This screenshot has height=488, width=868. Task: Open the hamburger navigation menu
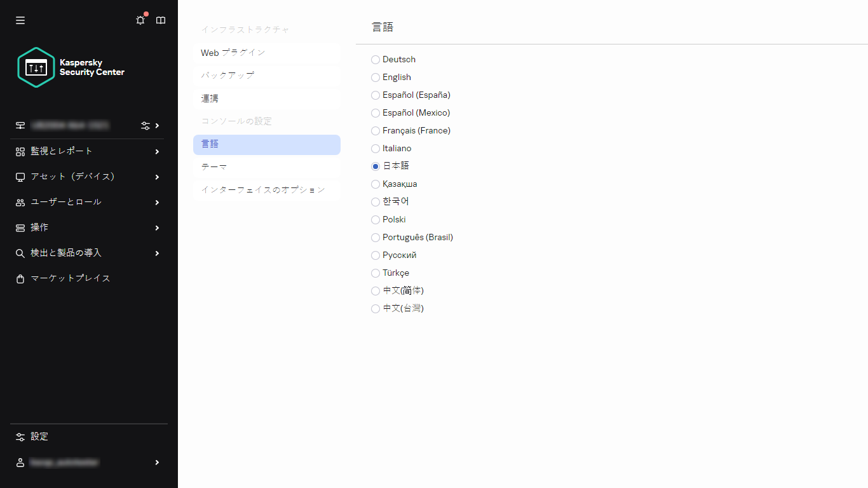coord(20,20)
